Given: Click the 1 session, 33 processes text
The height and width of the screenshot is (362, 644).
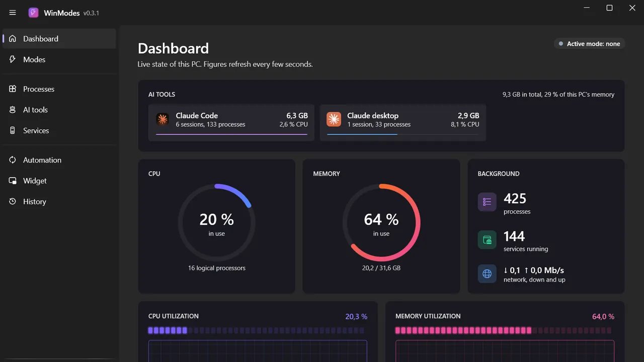Looking at the screenshot, I should 379,124.
